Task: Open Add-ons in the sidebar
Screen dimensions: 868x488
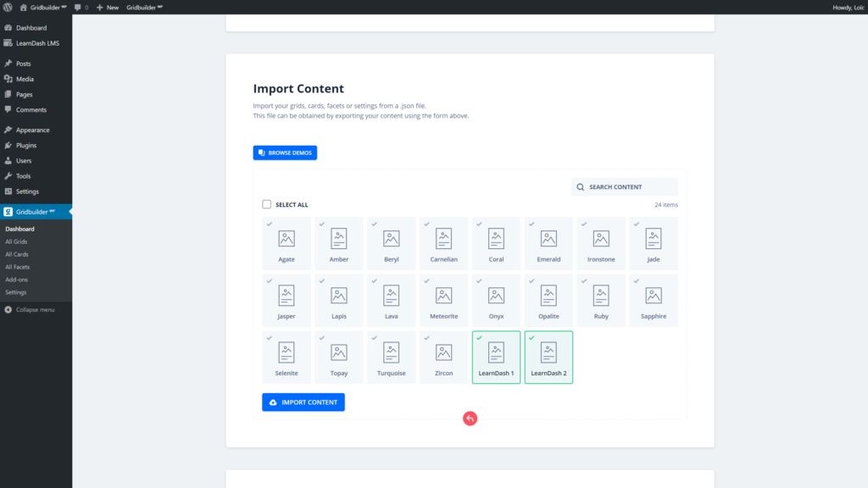Action: (x=17, y=280)
